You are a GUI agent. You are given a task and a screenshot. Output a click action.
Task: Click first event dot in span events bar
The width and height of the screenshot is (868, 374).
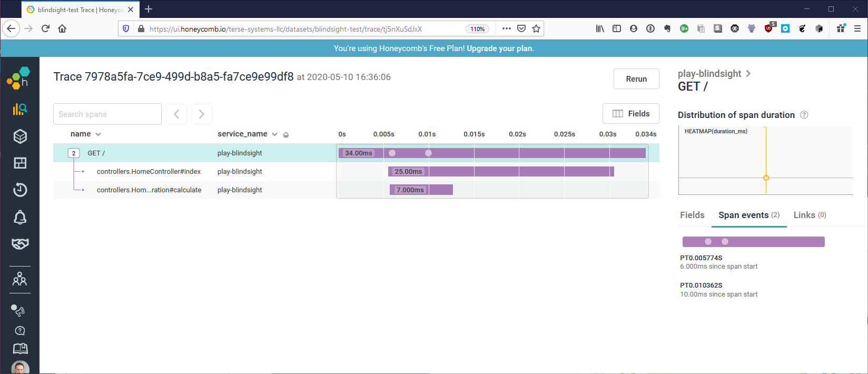(708, 242)
